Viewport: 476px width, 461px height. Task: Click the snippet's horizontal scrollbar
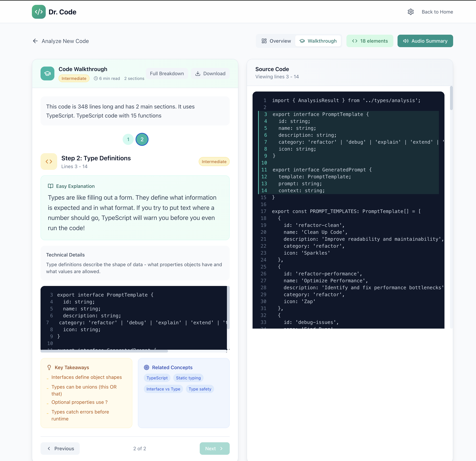pyautogui.click(x=104, y=351)
